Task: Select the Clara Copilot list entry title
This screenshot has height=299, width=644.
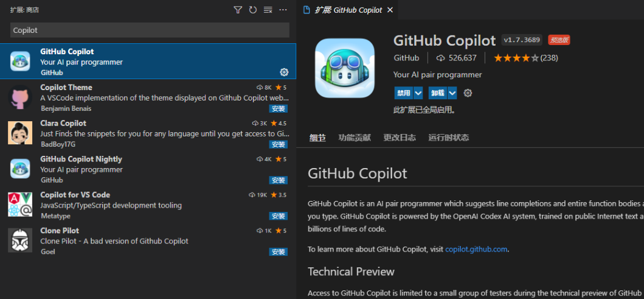Action: [x=63, y=124]
